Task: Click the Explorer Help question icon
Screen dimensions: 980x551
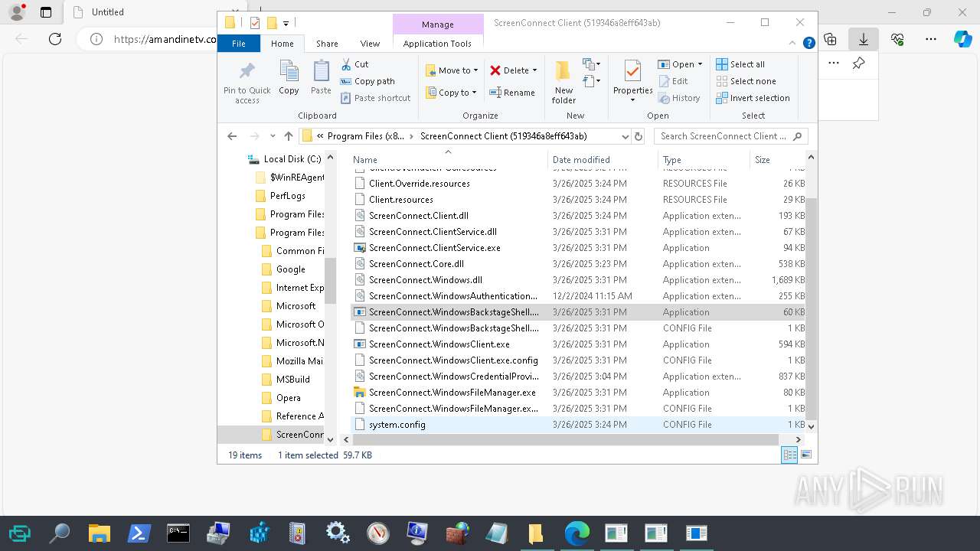Action: [808, 44]
